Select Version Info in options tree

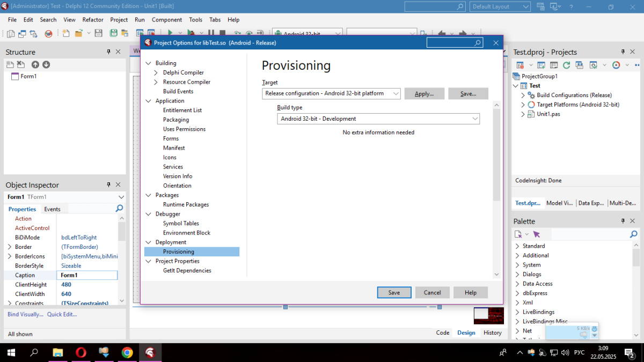coord(178,176)
